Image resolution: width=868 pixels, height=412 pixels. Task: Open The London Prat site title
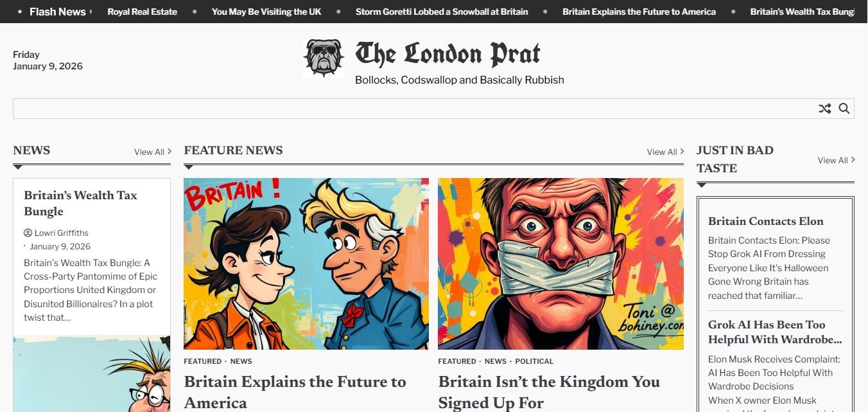tap(448, 54)
